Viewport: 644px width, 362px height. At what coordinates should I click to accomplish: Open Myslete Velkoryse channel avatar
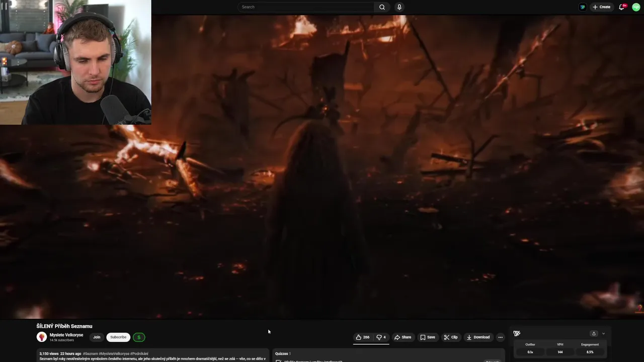(x=42, y=337)
